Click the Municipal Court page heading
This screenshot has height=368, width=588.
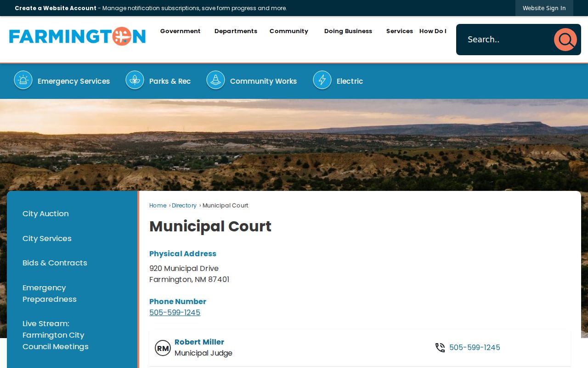click(210, 226)
